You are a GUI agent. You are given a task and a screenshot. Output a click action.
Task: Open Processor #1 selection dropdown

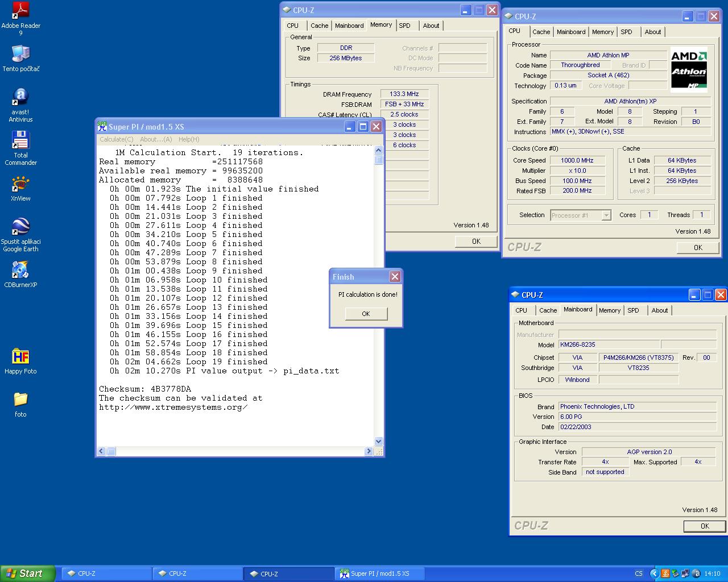tap(581, 215)
